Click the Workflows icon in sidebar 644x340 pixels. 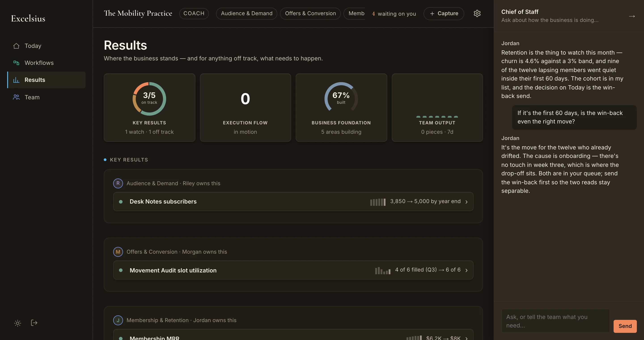(16, 63)
